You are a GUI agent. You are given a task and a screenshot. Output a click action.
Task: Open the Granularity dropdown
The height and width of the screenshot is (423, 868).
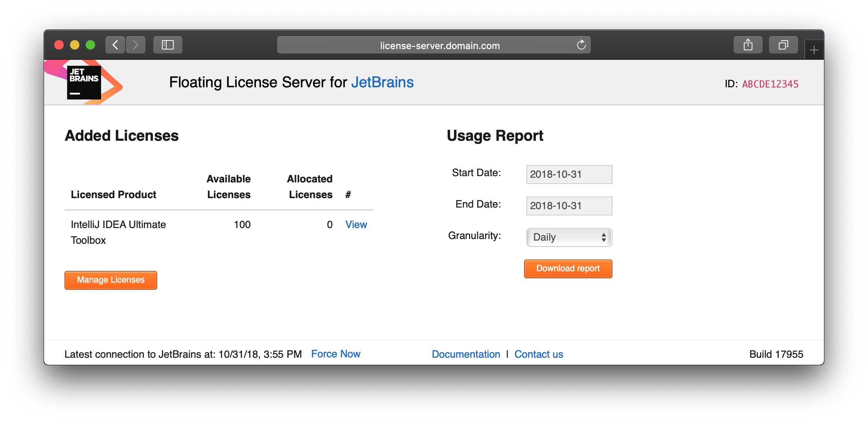(568, 237)
